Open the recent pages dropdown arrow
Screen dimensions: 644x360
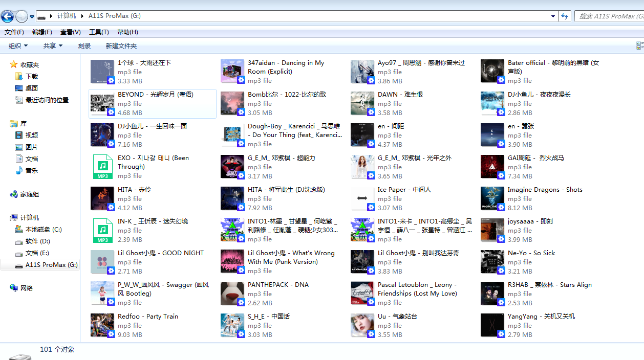coord(32,17)
